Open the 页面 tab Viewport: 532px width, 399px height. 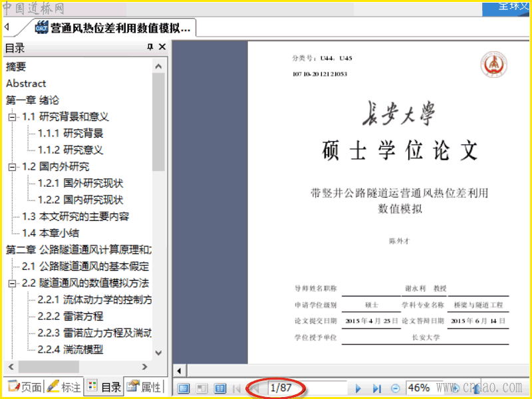pyautogui.click(x=25, y=386)
